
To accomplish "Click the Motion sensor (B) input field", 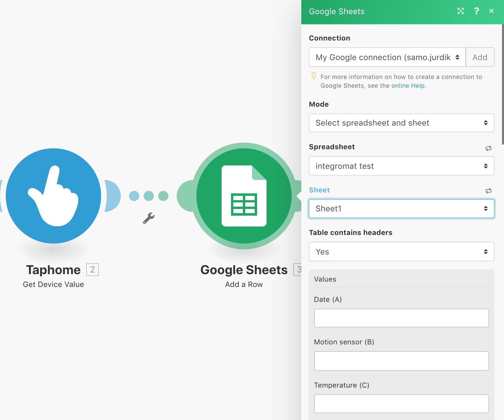I will click(x=401, y=361).
